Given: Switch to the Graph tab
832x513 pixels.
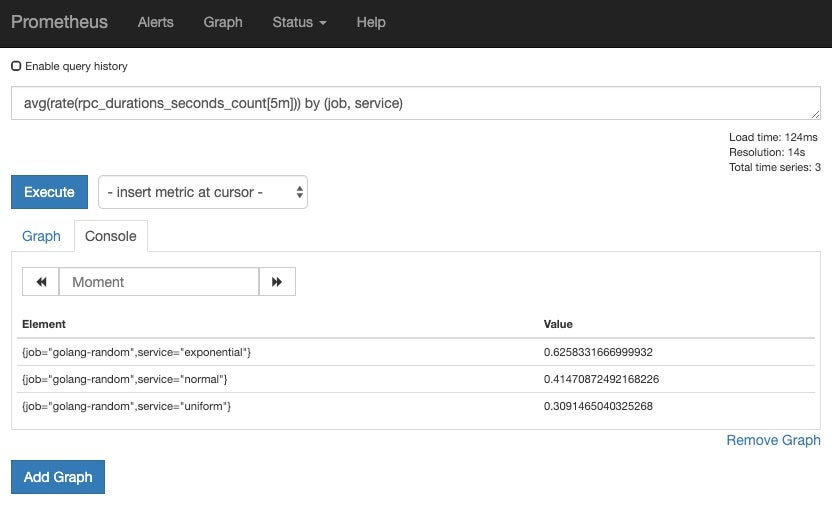Looking at the screenshot, I should [41, 236].
